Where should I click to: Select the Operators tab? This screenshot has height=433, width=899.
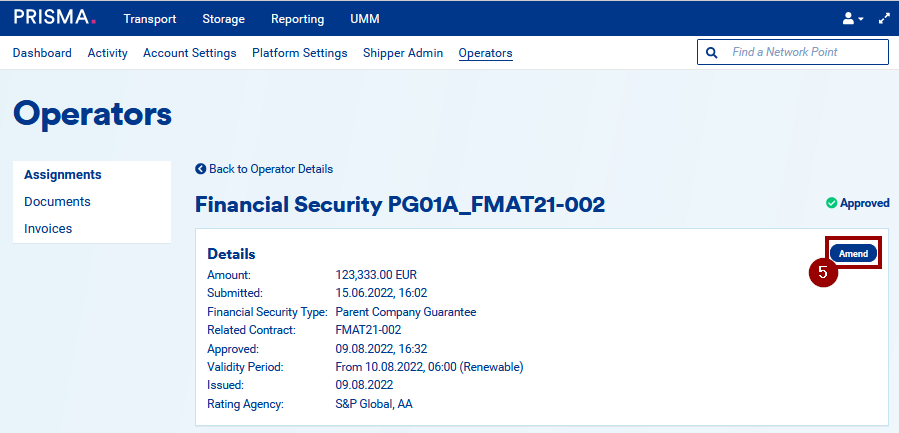pyautogui.click(x=485, y=53)
